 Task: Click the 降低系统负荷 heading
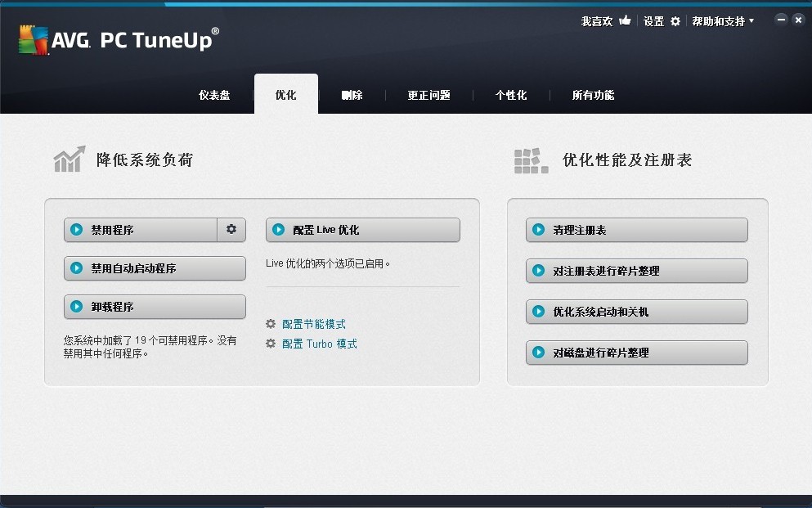coord(145,160)
